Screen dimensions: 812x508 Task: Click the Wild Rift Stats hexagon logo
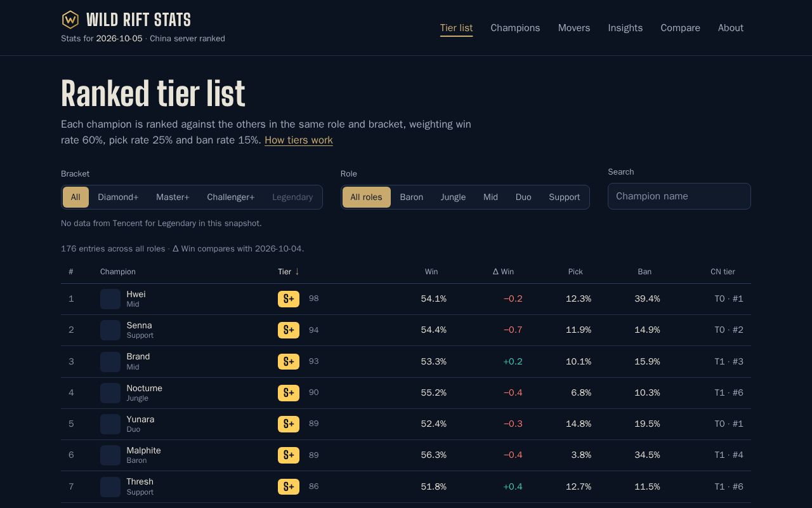pyautogui.click(x=70, y=20)
